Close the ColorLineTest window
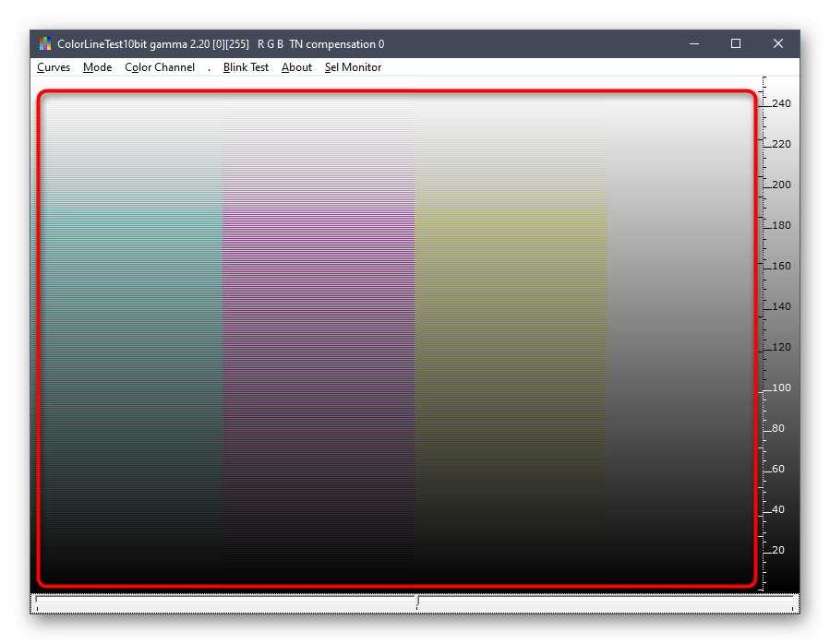 [x=778, y=43]
